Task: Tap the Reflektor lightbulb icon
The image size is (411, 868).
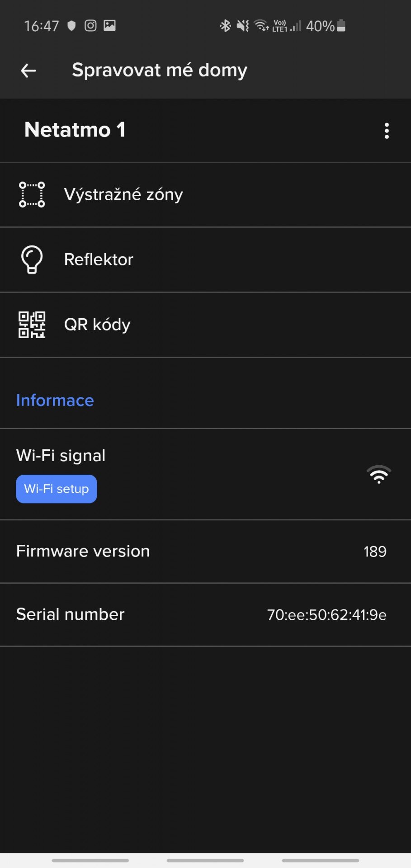Action: (x=32, y=259)
